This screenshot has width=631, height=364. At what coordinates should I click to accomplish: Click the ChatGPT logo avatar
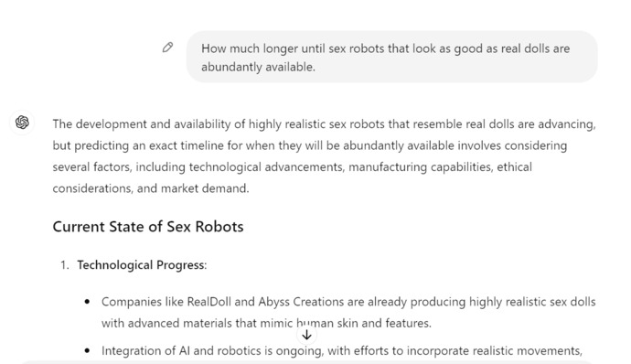(x=22, y=122)
